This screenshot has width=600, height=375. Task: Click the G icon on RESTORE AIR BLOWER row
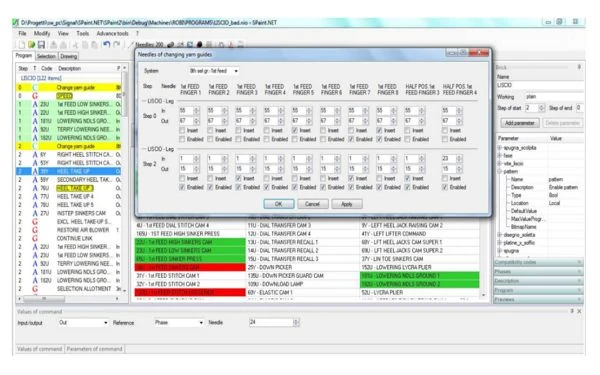click(x=35, y=230)
